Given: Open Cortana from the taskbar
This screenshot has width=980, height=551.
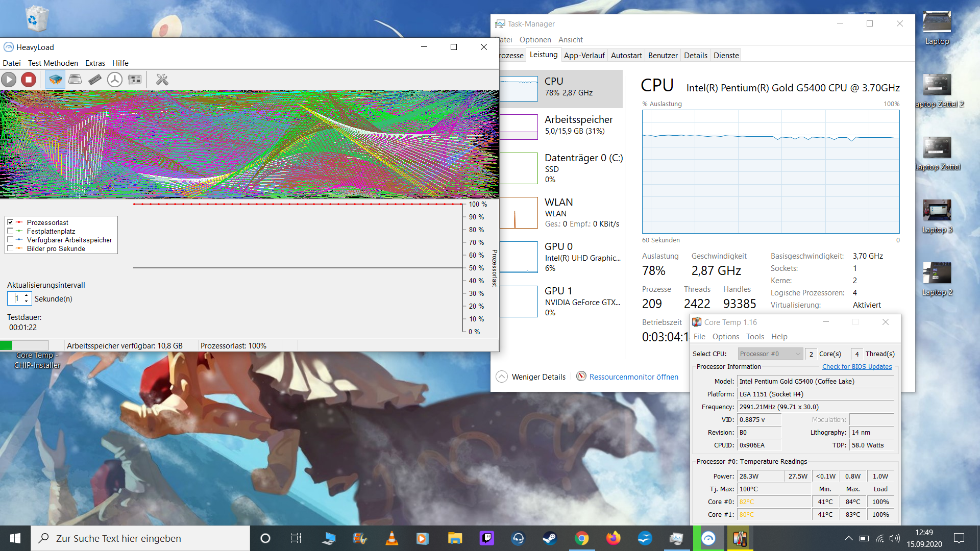Looking at the screenshot, I should point(265,538).
